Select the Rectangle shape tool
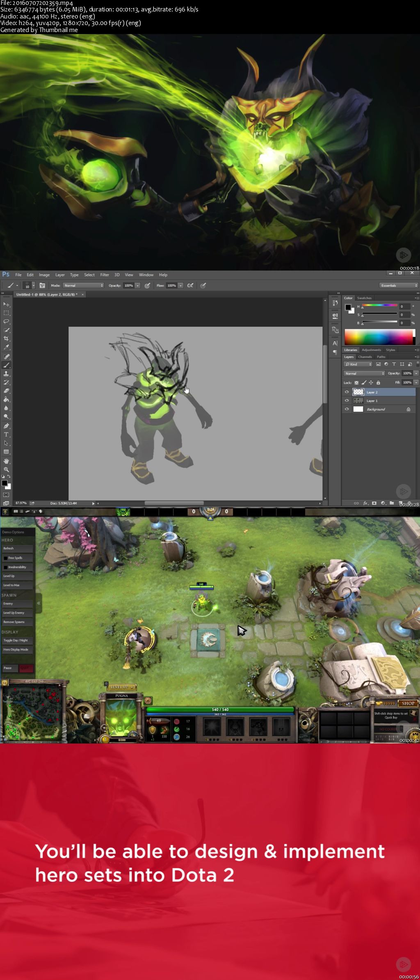This screenshot has height=980, width=420. coord(6,452)
